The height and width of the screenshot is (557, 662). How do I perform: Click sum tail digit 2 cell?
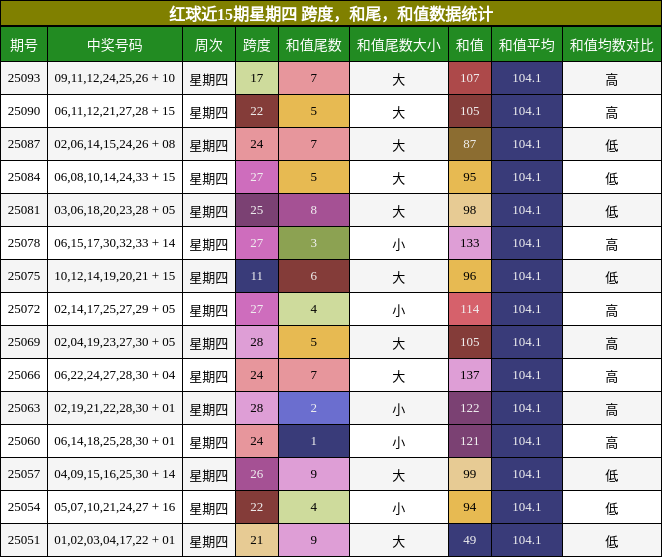[x=314, y=408]
